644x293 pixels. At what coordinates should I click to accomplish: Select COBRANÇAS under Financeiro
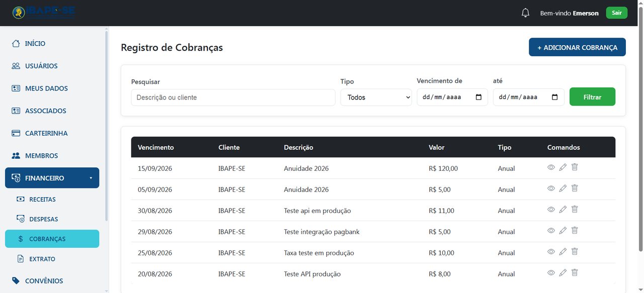pyautogui.click(x=52, y=239)
